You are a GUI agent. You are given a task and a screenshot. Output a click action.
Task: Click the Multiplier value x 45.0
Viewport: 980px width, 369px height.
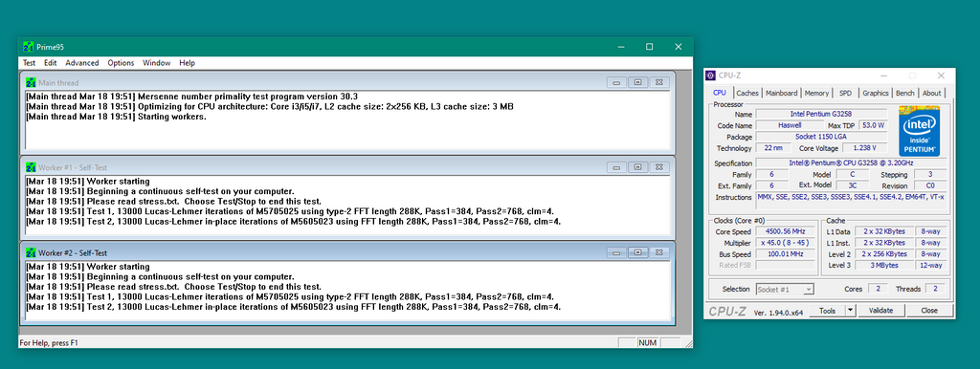[786, 242]
